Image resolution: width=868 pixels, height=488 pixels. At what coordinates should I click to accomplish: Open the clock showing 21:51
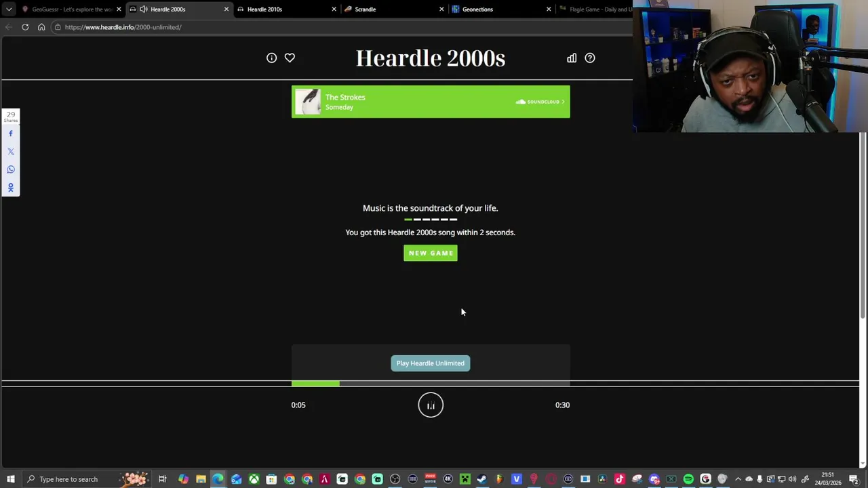tap(828, 479)
